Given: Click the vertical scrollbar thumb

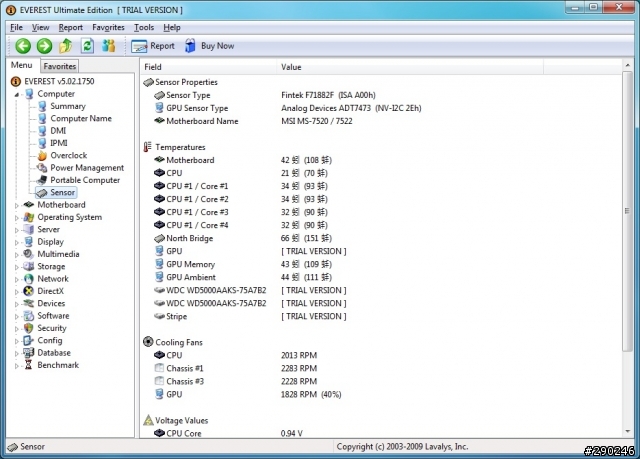Looking at the screenshot, I should coord(627,211).
